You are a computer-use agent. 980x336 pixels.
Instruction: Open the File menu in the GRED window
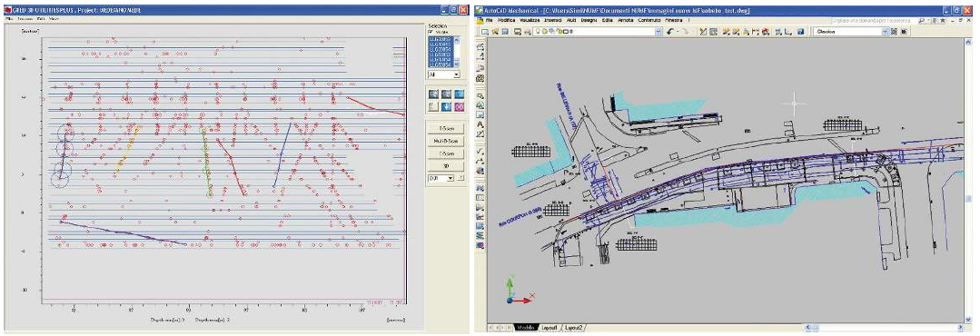click(x=9, y=19)
